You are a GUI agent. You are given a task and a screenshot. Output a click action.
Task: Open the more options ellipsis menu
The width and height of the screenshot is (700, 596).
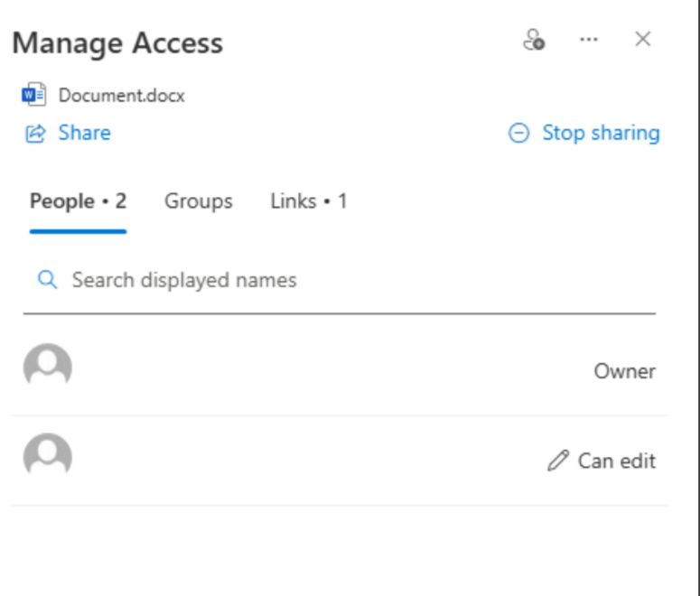click(x=589, y=40)
